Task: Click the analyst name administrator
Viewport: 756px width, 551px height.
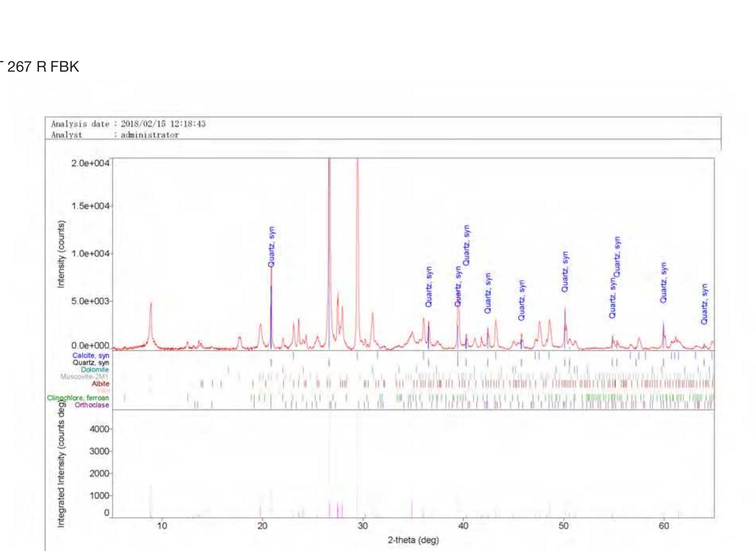Action: (150, 135)
